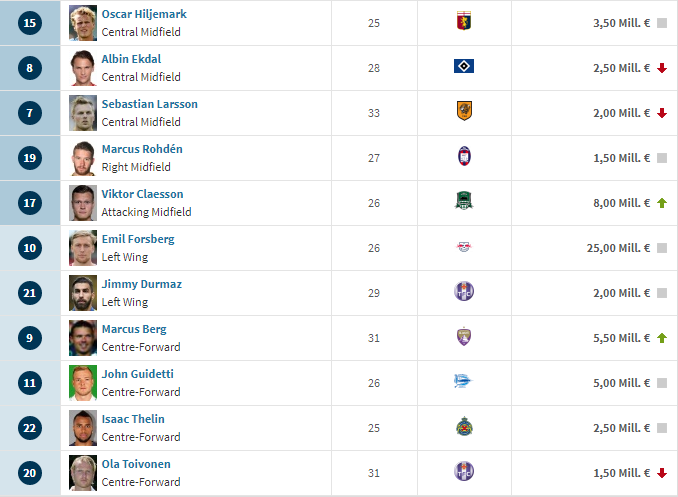Click shirt number 10 badge
The image size is (678, 497).
(x=30, y=248)
